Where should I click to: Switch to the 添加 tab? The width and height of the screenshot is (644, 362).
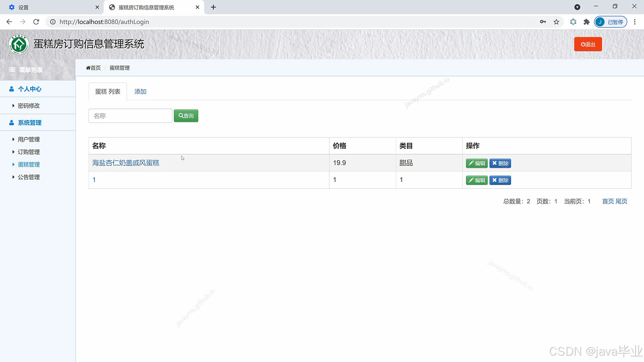click(140, 92)
